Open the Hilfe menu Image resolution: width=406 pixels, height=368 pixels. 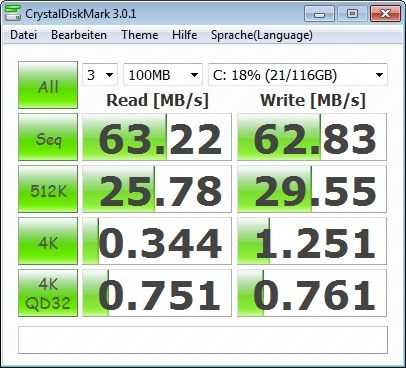184,35
